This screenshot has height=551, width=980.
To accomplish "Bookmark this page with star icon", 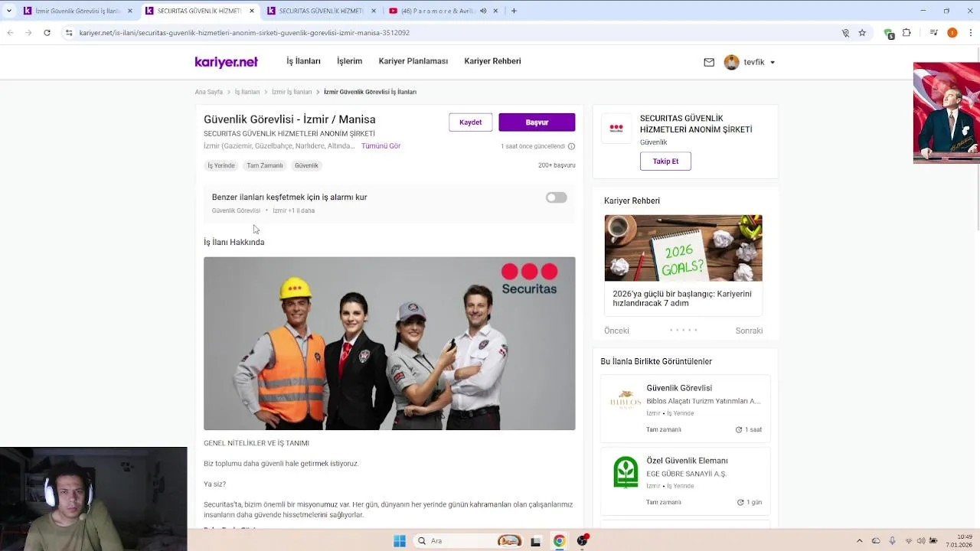I will point(862,33).
